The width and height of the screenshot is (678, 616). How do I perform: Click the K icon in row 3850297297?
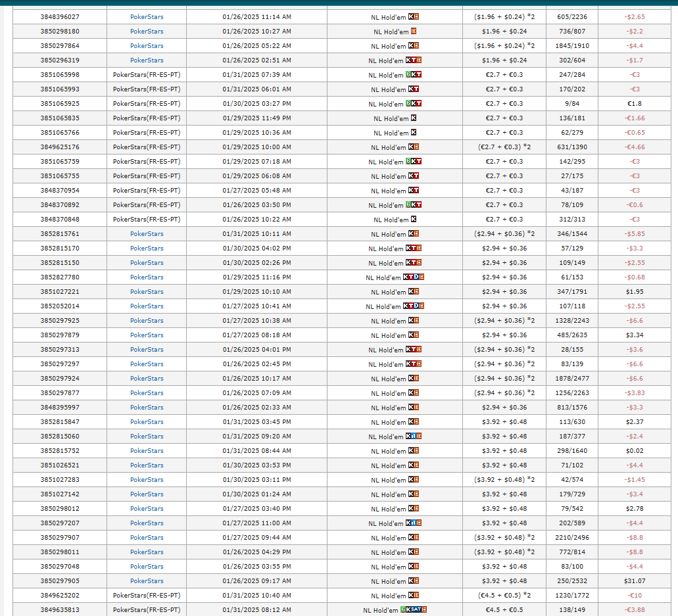(x=408, y=364)
